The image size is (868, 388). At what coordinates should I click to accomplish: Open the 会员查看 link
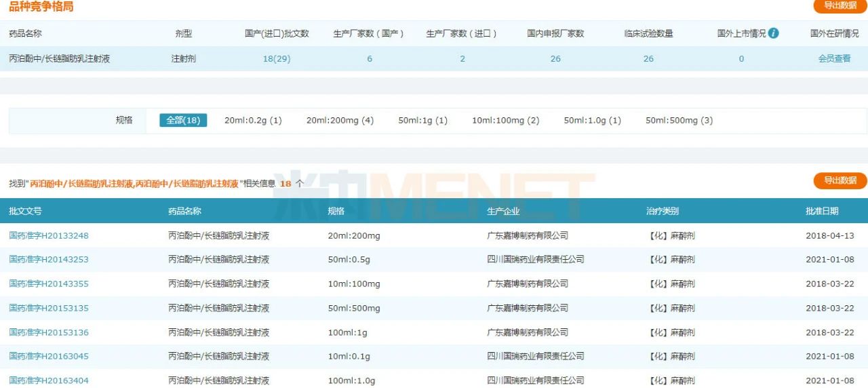[834, 59]
